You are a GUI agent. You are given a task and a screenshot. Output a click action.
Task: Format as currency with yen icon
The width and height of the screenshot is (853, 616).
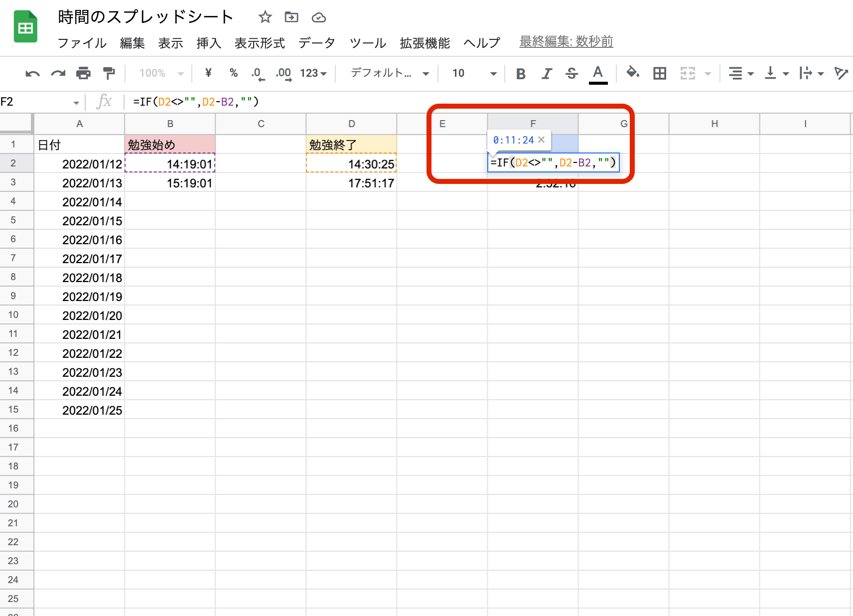coord(208,73)
